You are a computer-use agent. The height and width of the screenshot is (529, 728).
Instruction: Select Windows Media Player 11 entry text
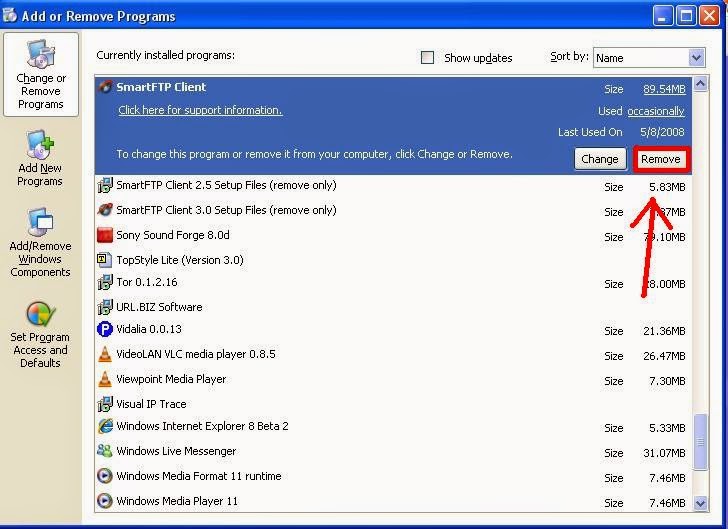click(177, 501)
